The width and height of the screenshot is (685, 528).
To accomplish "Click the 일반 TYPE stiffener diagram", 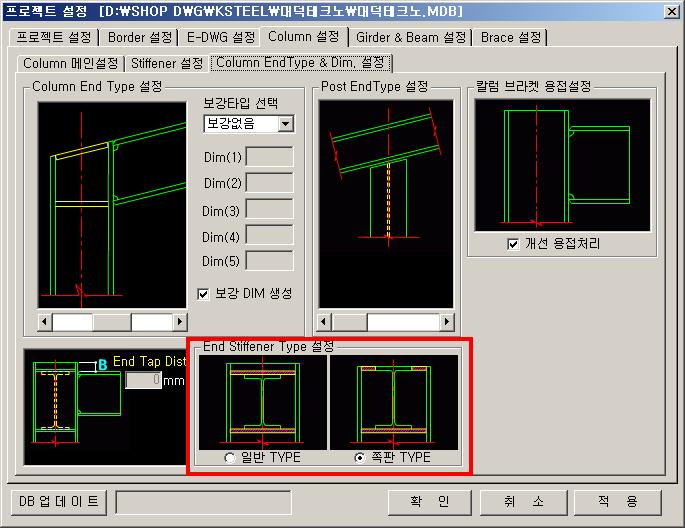I will 263,402.
